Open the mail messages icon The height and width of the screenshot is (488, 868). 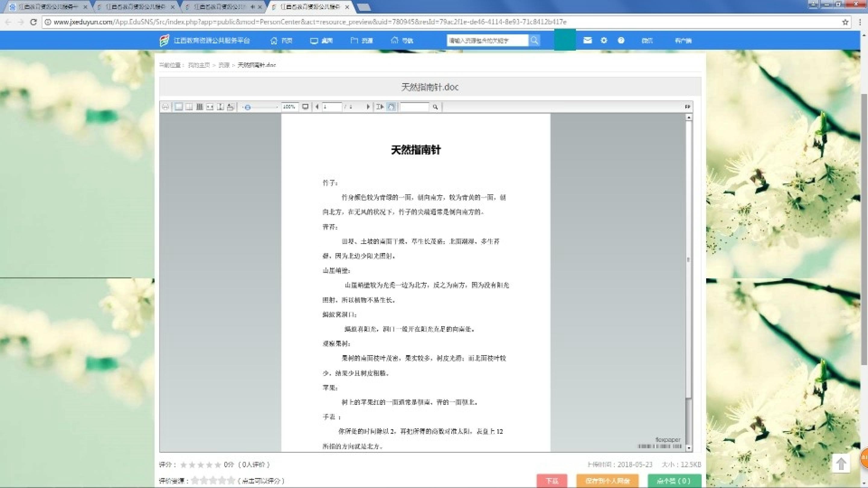[587, 40]
